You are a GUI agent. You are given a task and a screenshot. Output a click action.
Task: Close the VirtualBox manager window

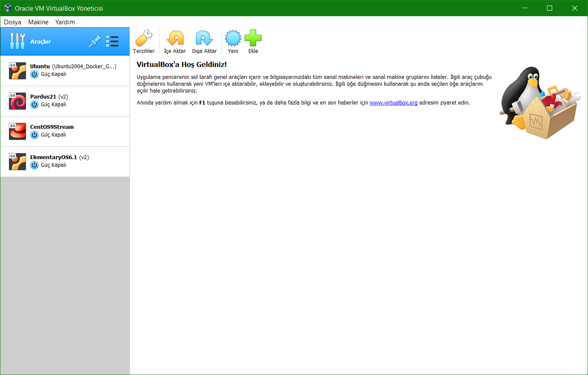pos(575,8)
